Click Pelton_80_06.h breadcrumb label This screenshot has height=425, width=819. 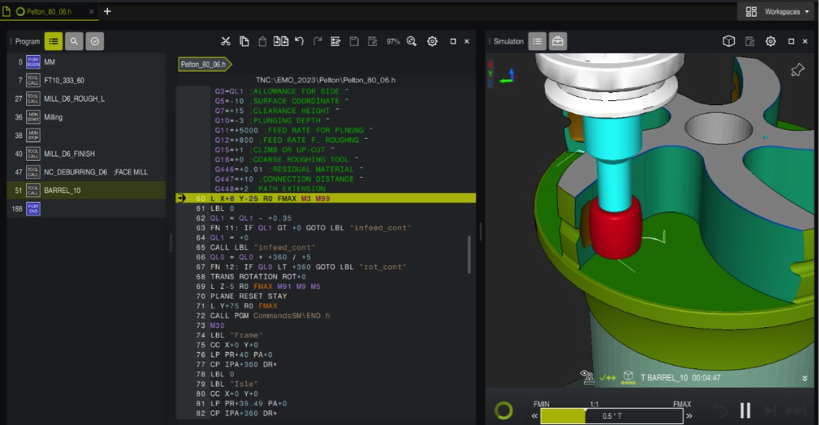pyautogui.click(x=204, y=64)
